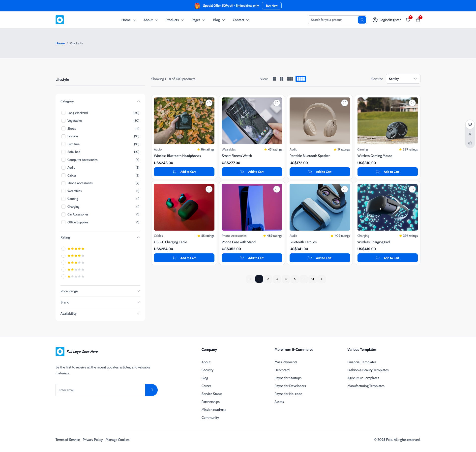Submit newsletter email with the arrow icon
The width and height of the screenshot is (476, 452).
click(151, 390)
